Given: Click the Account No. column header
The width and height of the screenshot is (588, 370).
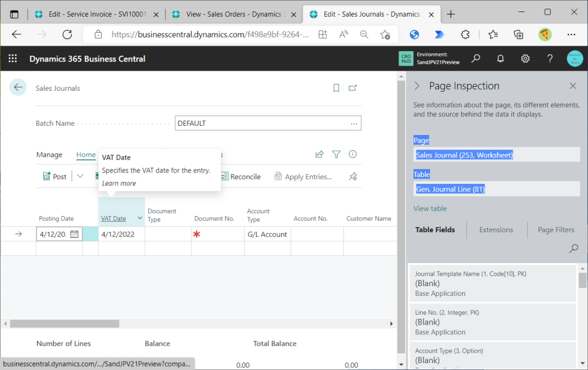Looking at the screenshot, I should (311, 218).
